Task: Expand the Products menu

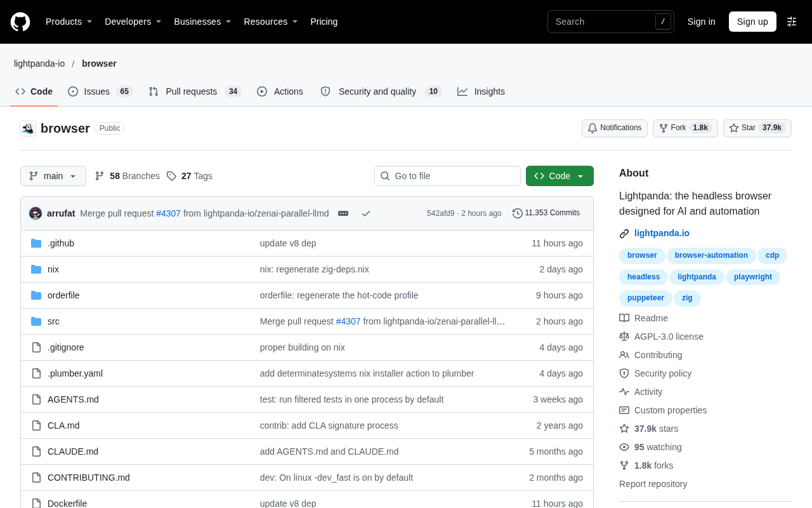Action: tap(69, 22)
